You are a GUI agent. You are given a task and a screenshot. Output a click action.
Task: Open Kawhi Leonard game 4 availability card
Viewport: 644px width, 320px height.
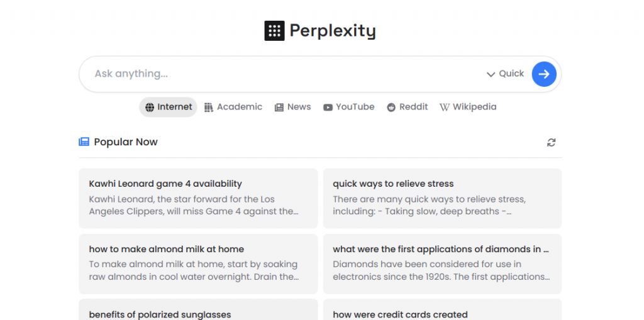(198, 199)
